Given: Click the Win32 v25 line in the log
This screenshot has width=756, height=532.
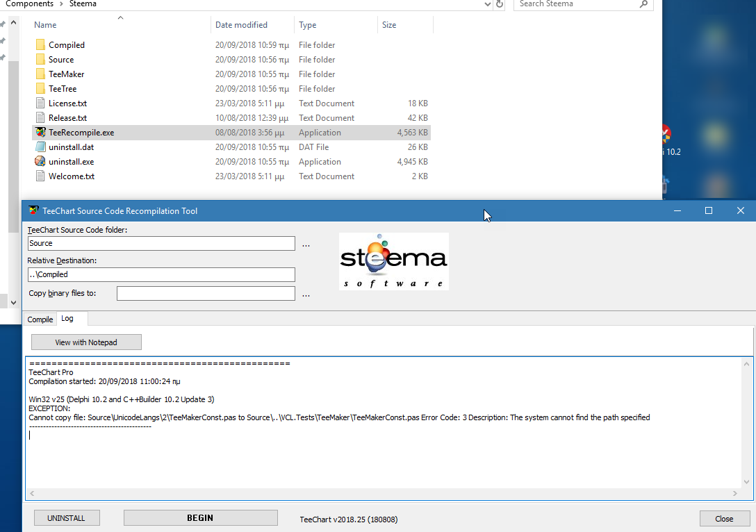Looking at the screenshot, I should point(122,399).
